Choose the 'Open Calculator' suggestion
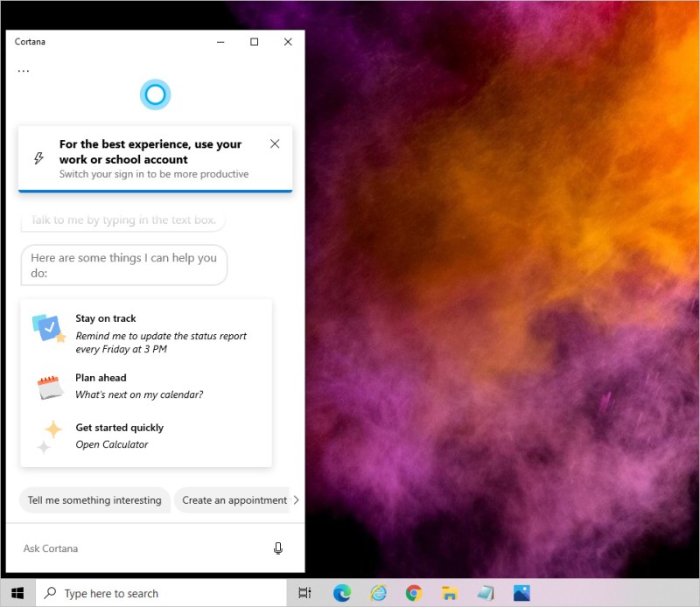The height and width of the screenshot is (607, 700). point(112,444)
